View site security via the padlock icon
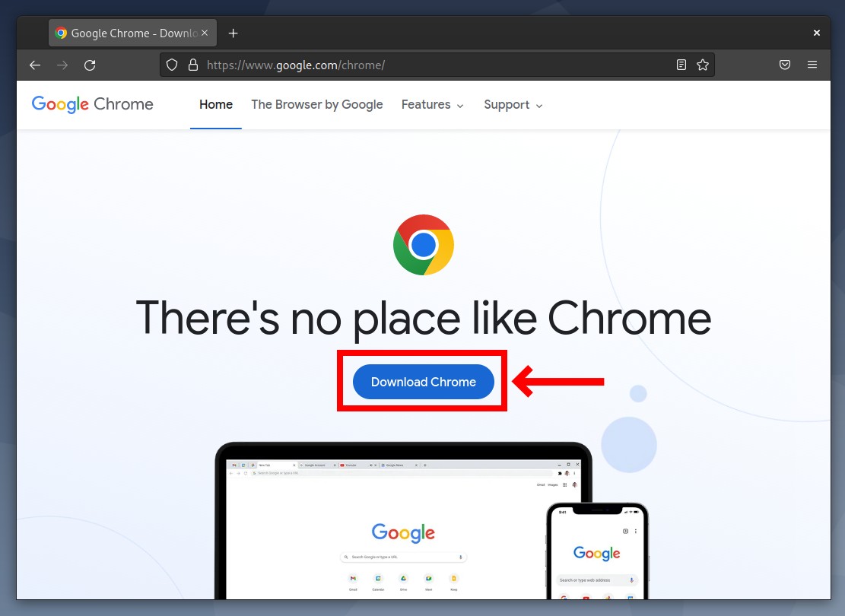 coord(193,65)
